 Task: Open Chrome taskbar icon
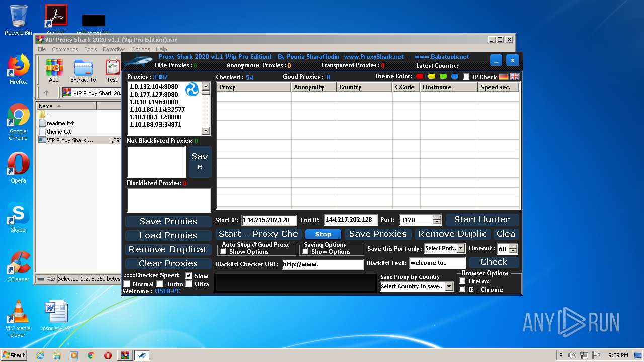91,355
